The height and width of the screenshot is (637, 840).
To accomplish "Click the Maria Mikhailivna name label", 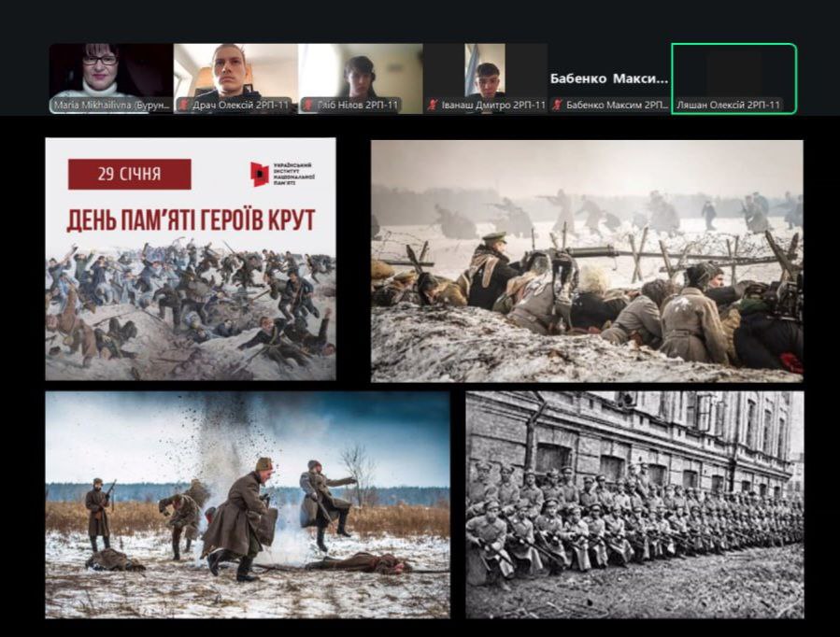I will click(112, 106).
